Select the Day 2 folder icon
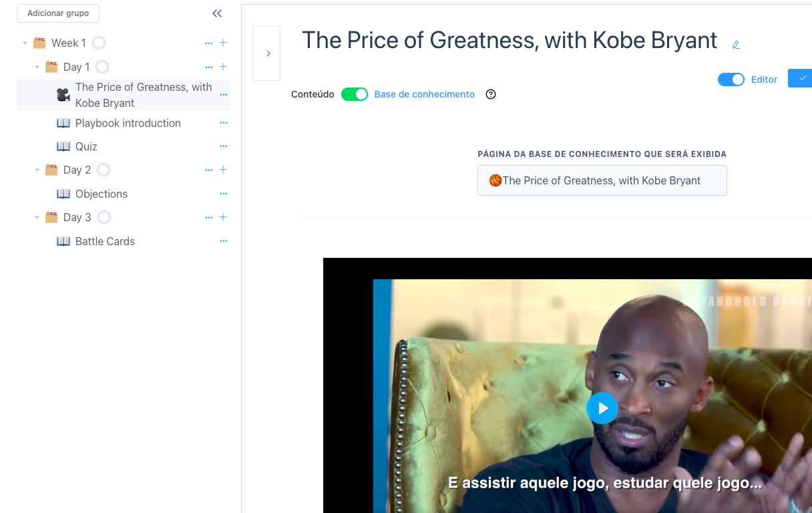812x513 pixels. click(51, 170)
